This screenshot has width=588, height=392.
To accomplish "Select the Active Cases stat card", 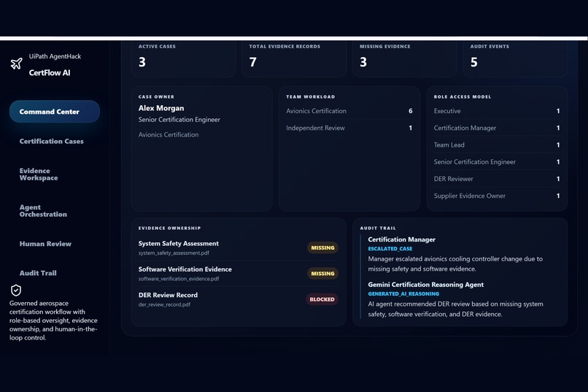I will [x=183, y=58].
